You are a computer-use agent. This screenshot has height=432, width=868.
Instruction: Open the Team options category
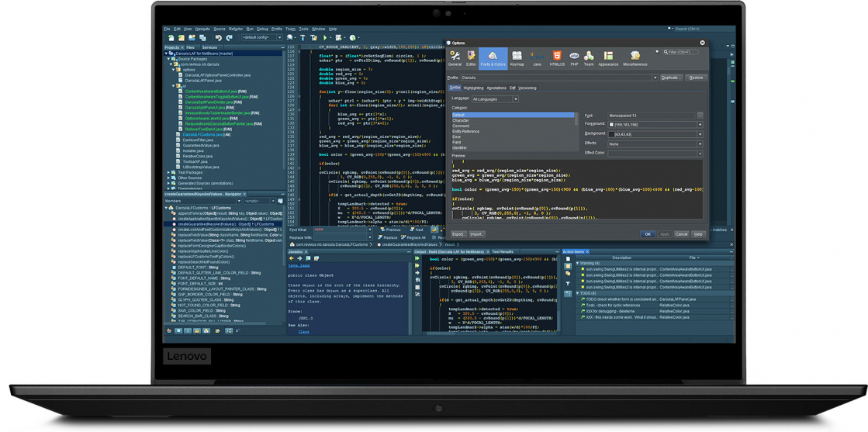[x=589, y=58]
